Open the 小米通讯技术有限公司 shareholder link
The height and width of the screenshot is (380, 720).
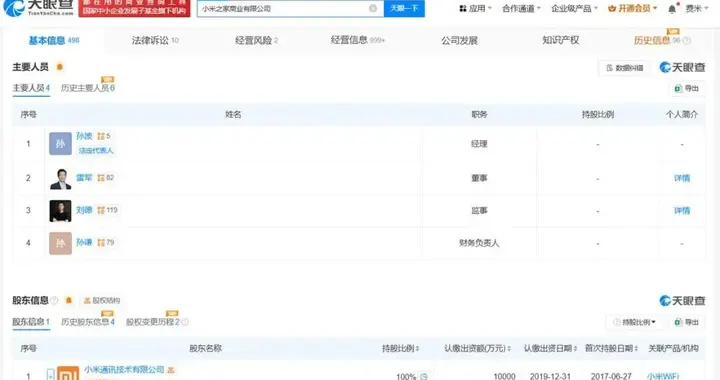[x=124, y=369]
